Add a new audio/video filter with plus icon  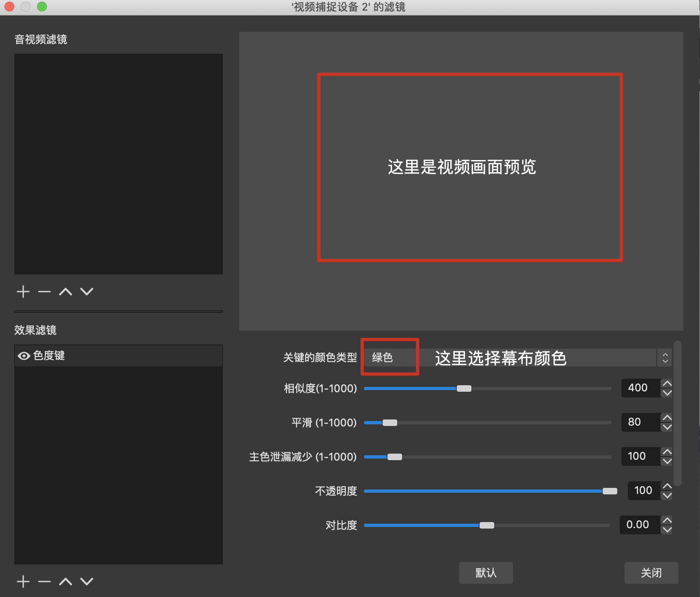[x=23, y=292]
